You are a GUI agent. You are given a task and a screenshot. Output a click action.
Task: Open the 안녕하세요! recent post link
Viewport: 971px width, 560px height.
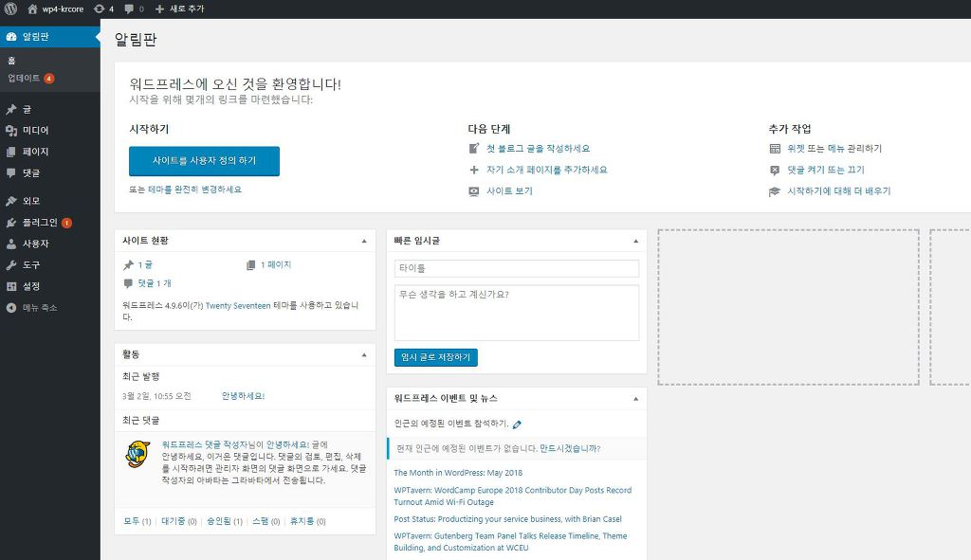point(244,396)
